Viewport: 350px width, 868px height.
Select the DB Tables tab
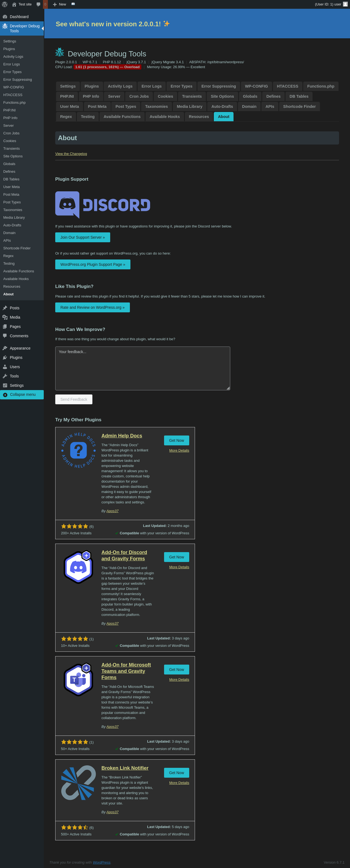tap(299, 96)
